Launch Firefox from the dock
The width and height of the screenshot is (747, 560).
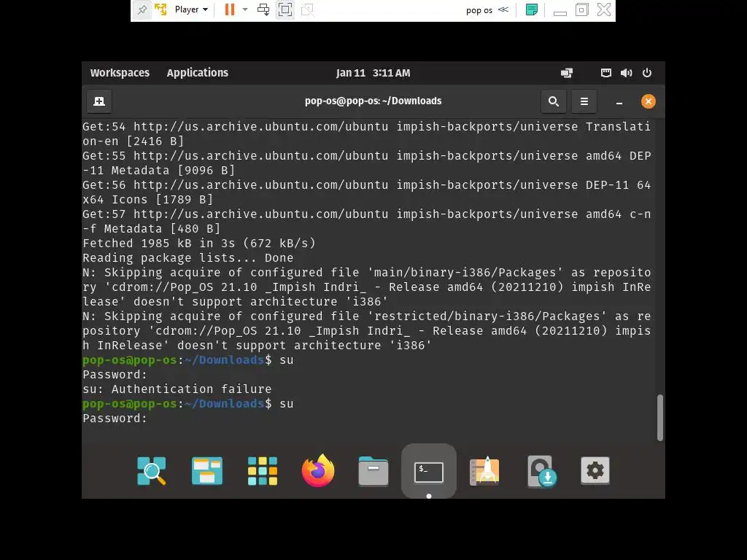(x=318, y=470)
